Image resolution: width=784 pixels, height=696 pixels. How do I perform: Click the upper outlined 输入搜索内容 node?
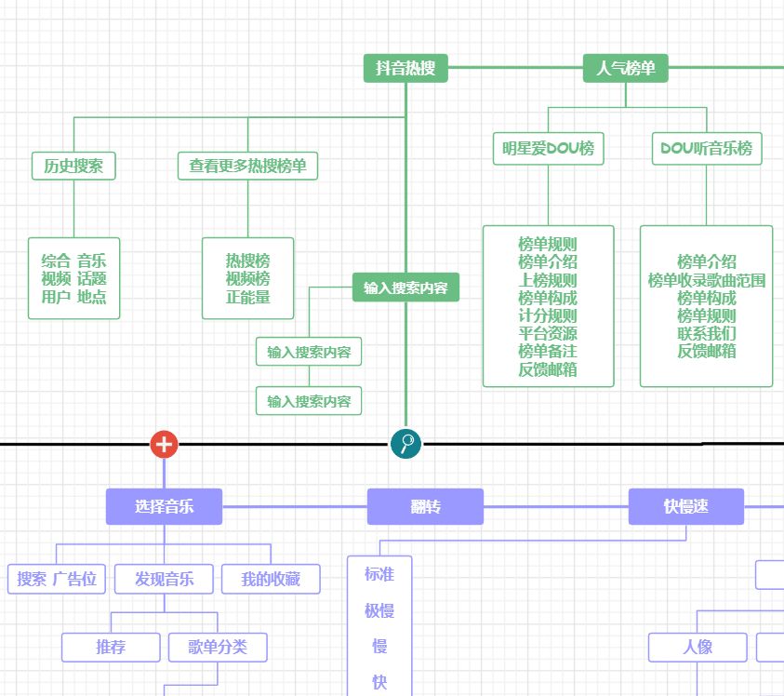point(309,352)
